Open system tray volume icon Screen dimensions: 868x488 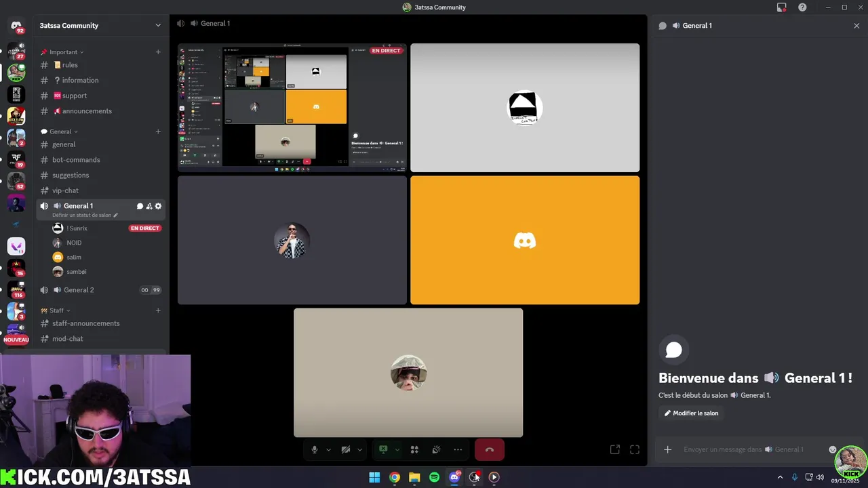820,477
